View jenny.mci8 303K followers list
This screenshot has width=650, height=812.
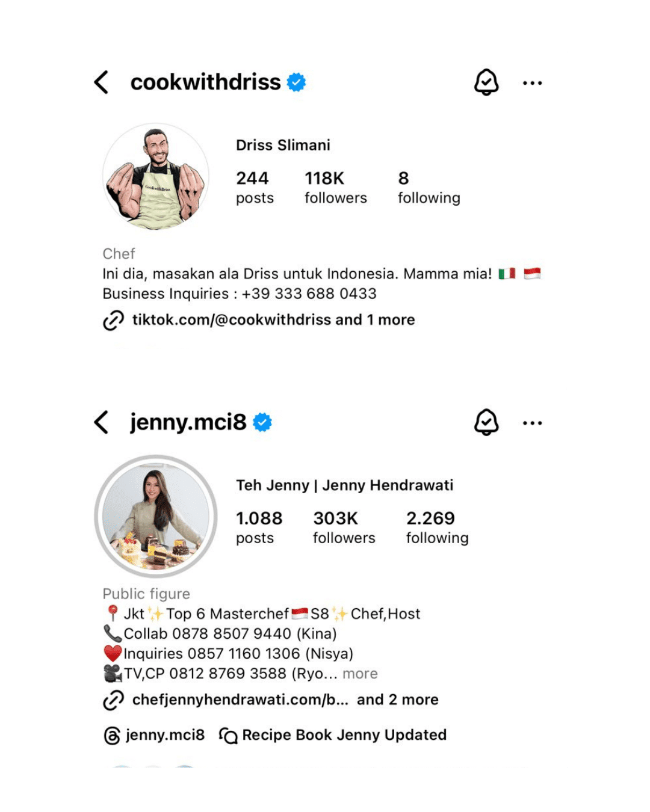click(344, 527)
